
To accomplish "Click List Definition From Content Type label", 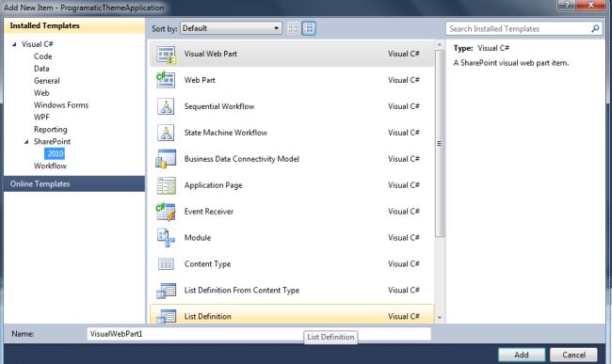I will [242, 291].
